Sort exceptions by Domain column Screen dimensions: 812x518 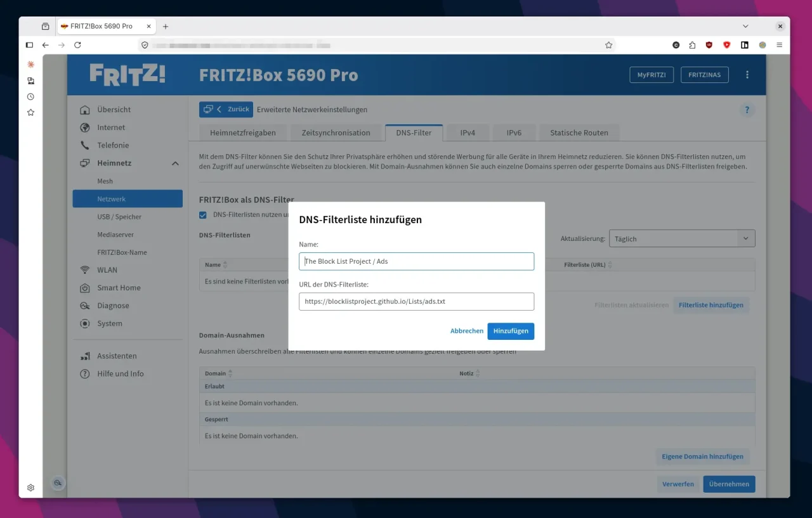[219, 373]
